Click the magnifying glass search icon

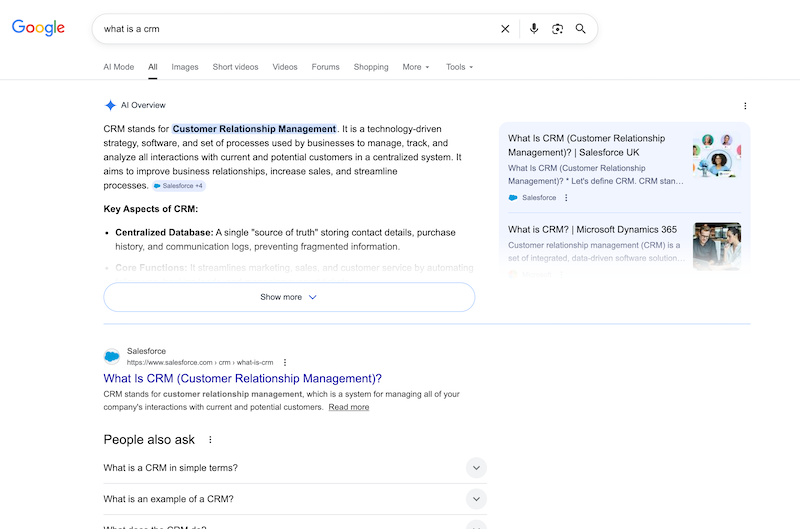pos(581,29)
